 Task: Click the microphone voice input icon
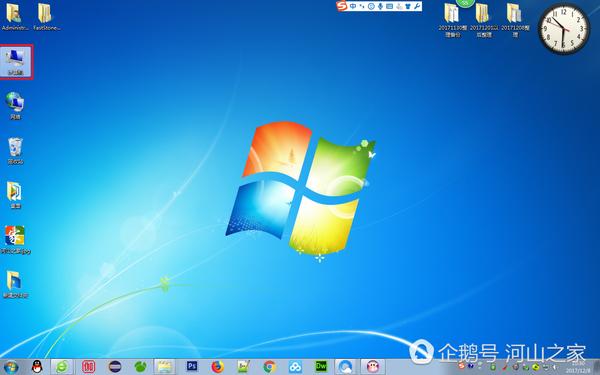click(380, 6)
